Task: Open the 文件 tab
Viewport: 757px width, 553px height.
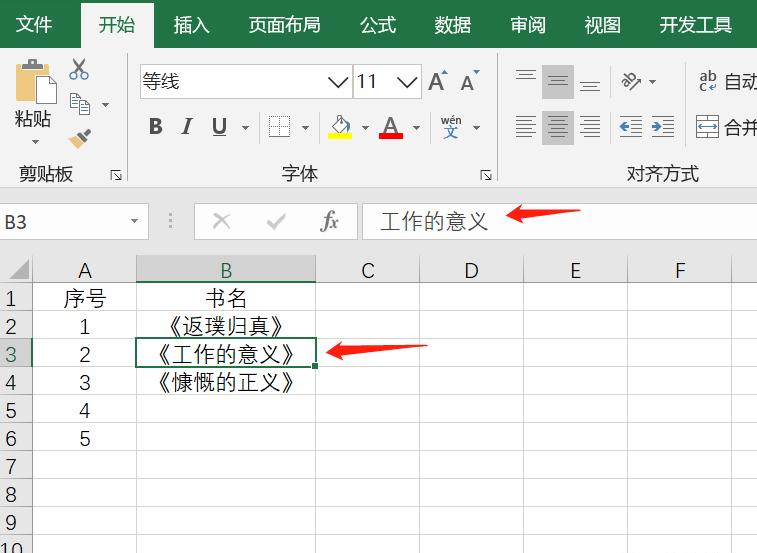Action: pos(33,24)
